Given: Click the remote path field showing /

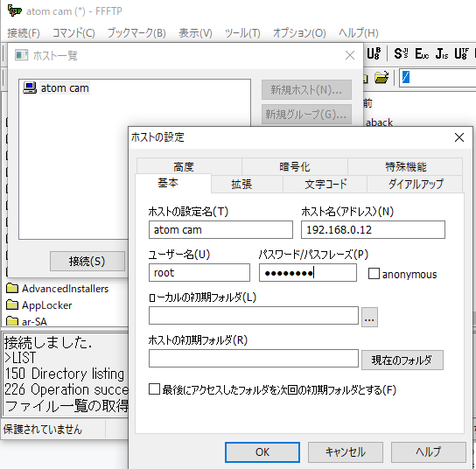Looking at the screenshot, I should click(x=437, y=78).
